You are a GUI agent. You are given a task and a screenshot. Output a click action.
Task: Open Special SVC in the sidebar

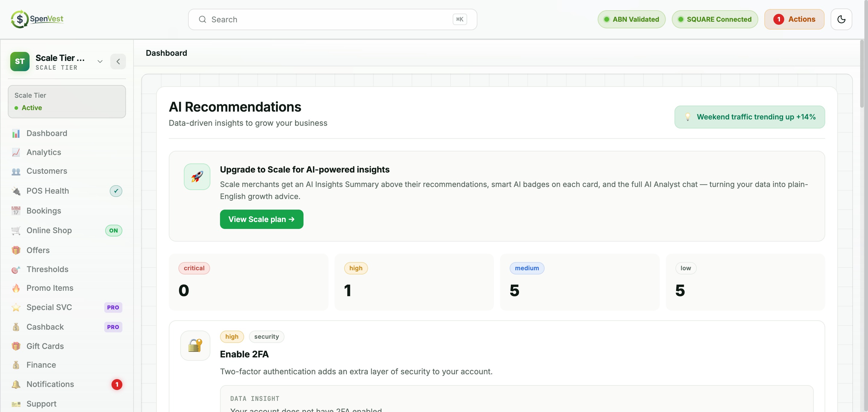(67, 307)
